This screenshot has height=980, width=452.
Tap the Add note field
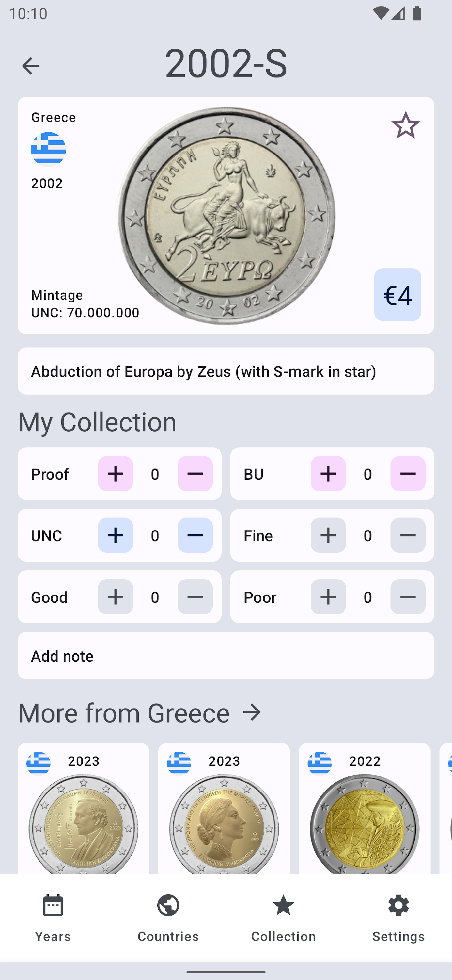226,656
